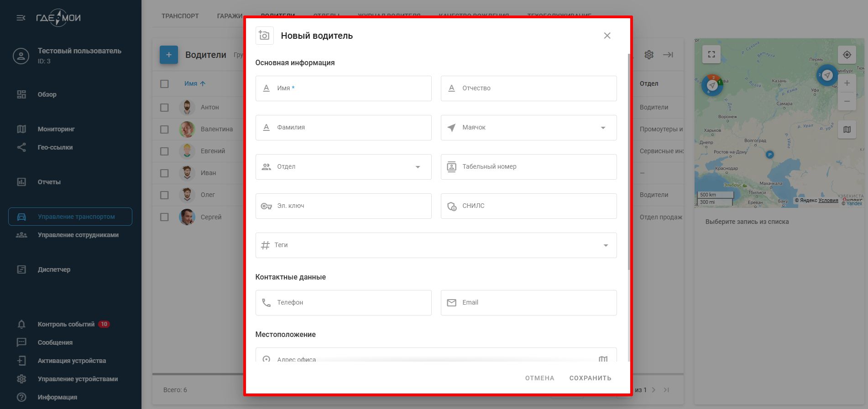Click the collapse panel arrow icon
This screenshot has height=409, width=868.
coord(668,55)
